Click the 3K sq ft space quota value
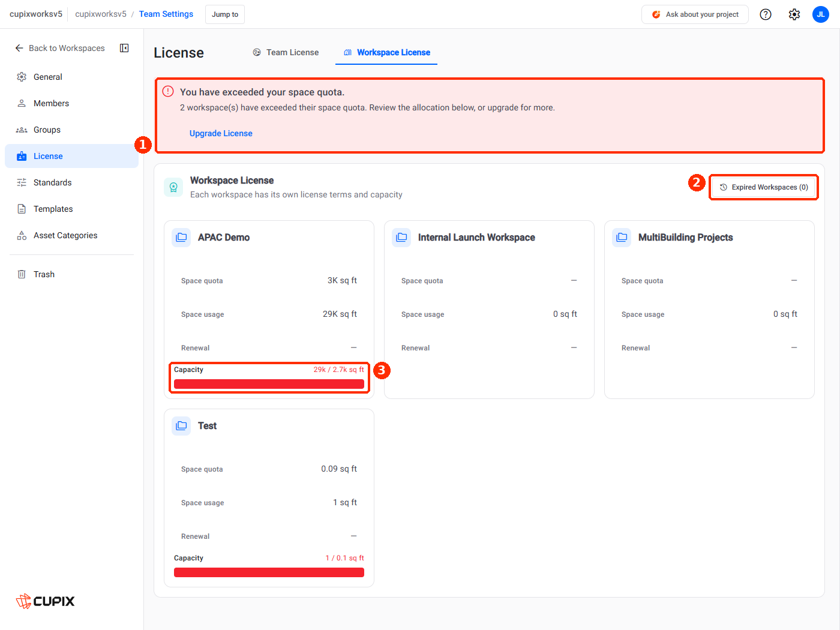Screen dimensions: 840x630 point(342,281)
